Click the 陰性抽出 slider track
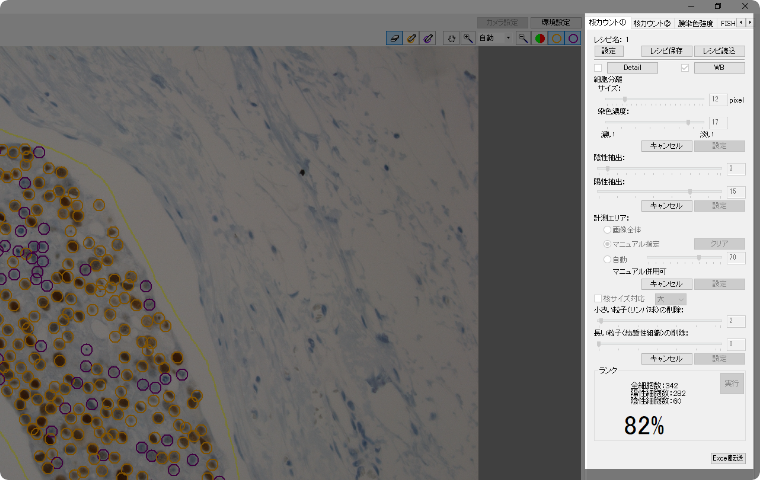The width and height of the screenshot is (760, 480). [x=659, y=169]
